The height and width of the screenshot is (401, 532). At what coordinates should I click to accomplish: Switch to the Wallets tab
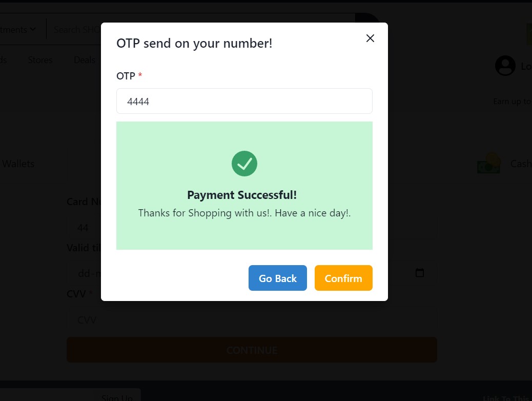click(x=18, y=164)
